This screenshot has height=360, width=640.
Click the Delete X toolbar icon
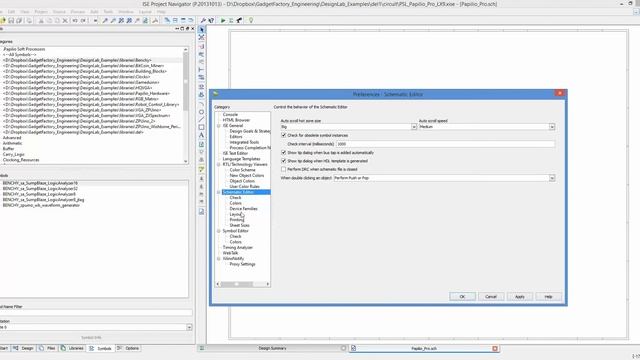[65, 20]
